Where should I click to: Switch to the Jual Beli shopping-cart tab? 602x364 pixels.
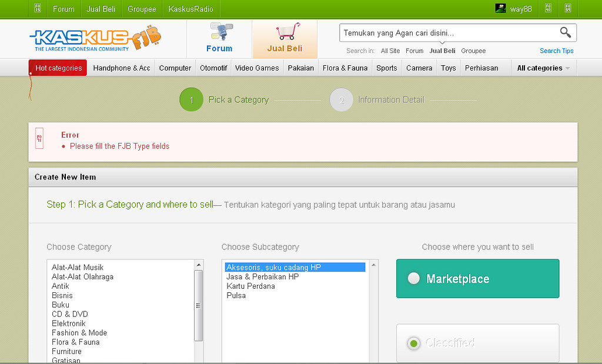(x=285, y=38)
